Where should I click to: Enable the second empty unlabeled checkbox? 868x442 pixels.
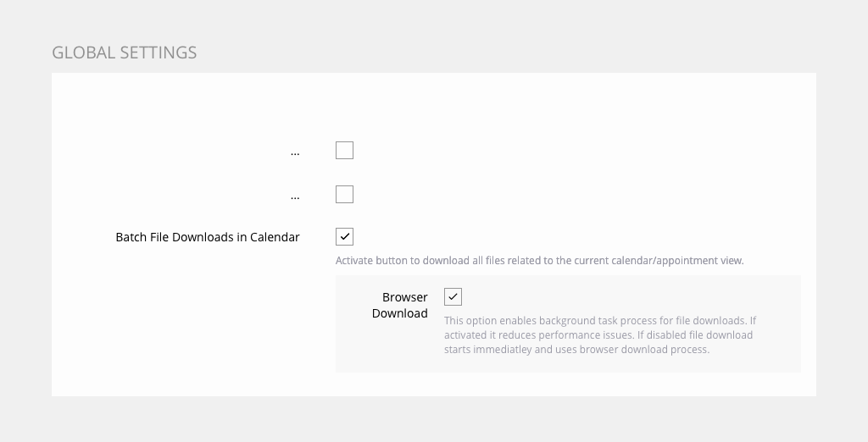pyautogui.click(x=344, y=195)
